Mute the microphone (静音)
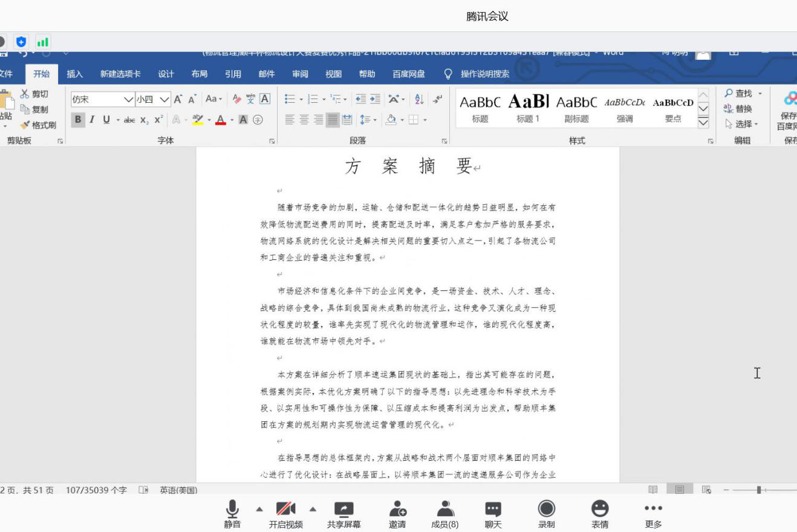Screen dimensions: 797x532 click(x=232, y=514)
